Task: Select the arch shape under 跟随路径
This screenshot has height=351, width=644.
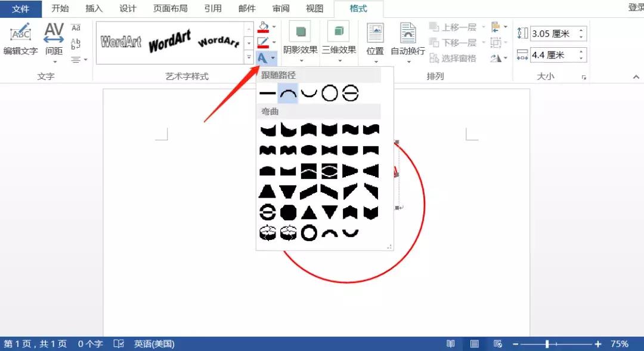Action: click(x=287, y=93)
